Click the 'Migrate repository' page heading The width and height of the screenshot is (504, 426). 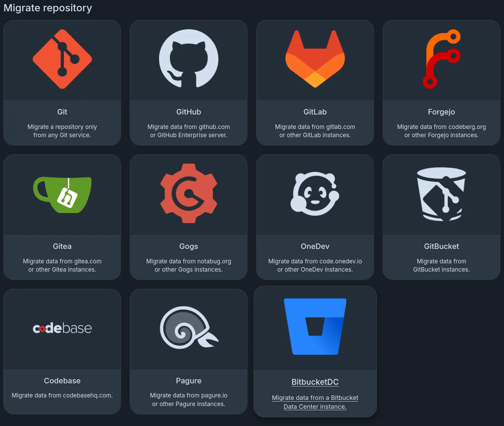click(x=48, y=8)
